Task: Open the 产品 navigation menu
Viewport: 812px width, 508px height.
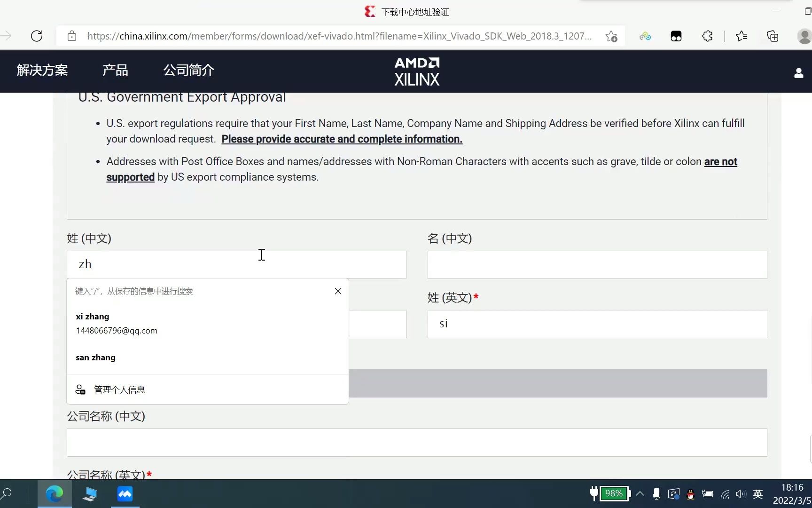Action: click(x=115, y=70)
